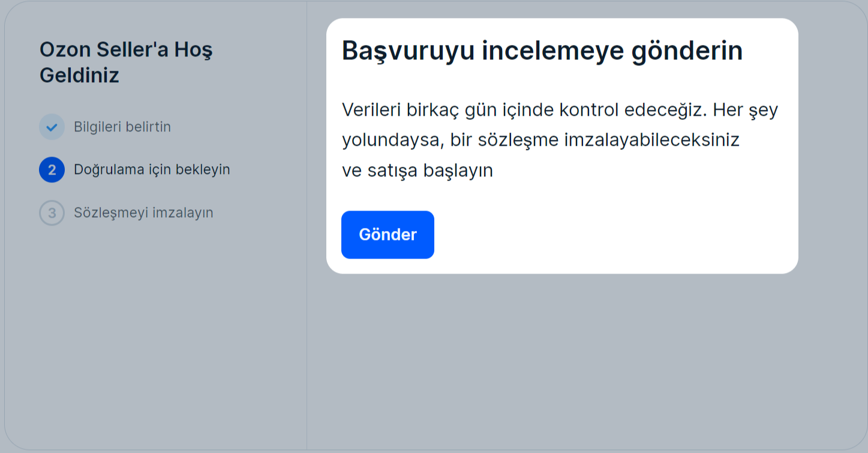This screenshot has height=453, width=868.
Task: Click the empty grey area below the card
Action: pos(562,360)
